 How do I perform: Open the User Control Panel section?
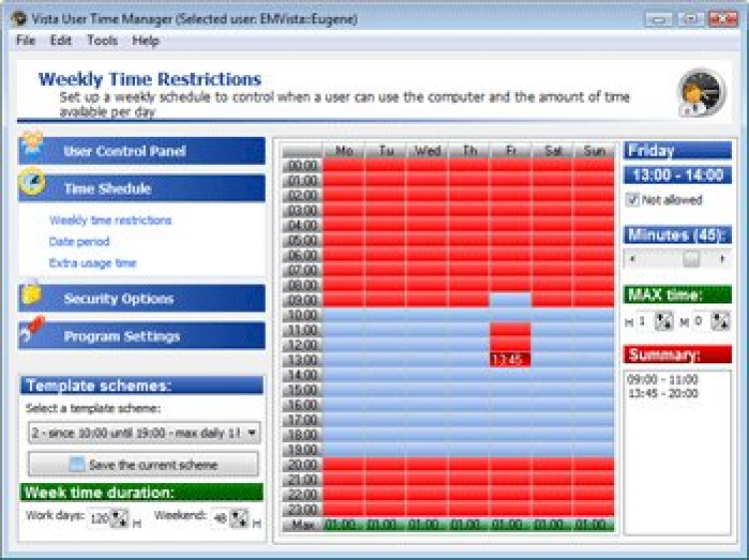click(x=142, y=151)
